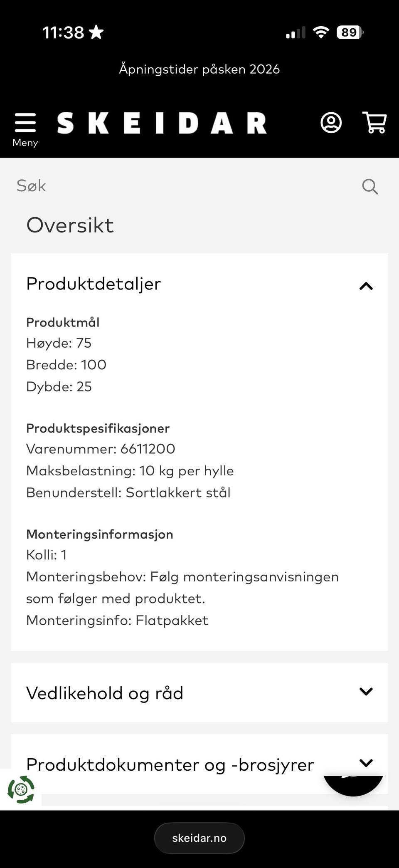Tap the skeidar.no address pill

(x=199, y=838)
